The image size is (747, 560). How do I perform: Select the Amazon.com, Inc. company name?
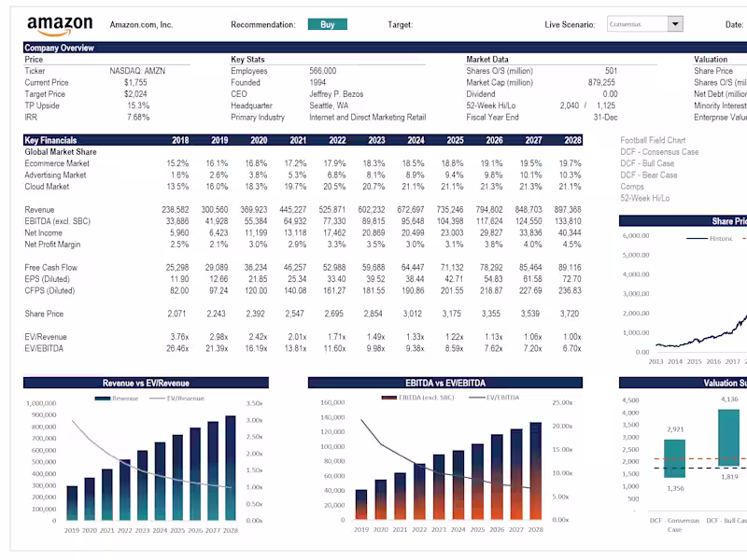coord(141,25)
